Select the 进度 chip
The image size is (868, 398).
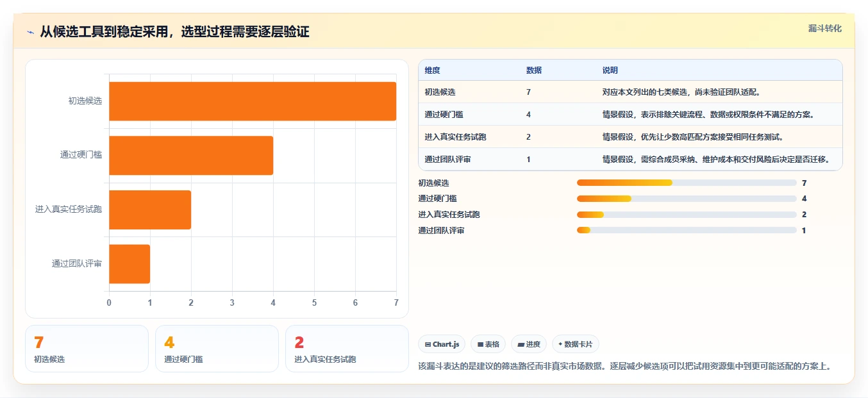click(x=529, y=344)
